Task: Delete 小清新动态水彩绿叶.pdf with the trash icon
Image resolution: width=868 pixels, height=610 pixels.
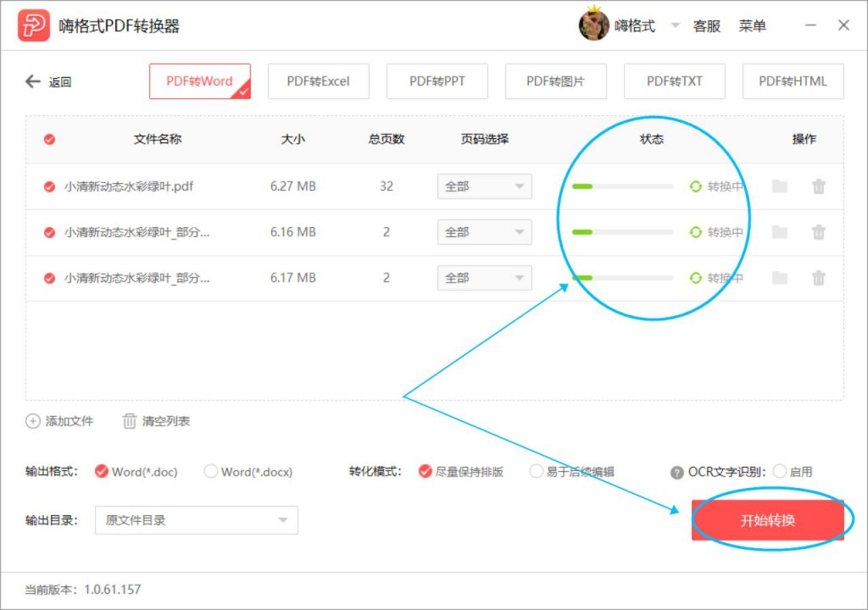Action: point(819,186)
